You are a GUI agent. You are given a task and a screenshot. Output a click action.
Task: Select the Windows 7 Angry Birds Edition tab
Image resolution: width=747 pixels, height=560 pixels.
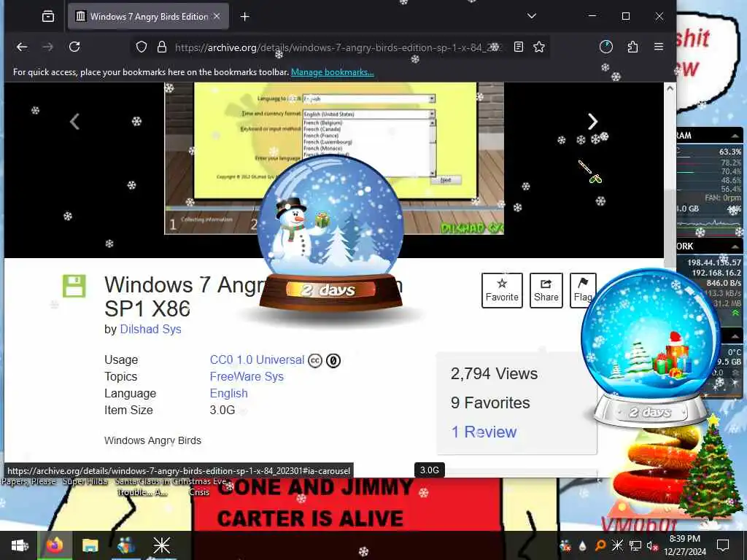tap(148, 17)
